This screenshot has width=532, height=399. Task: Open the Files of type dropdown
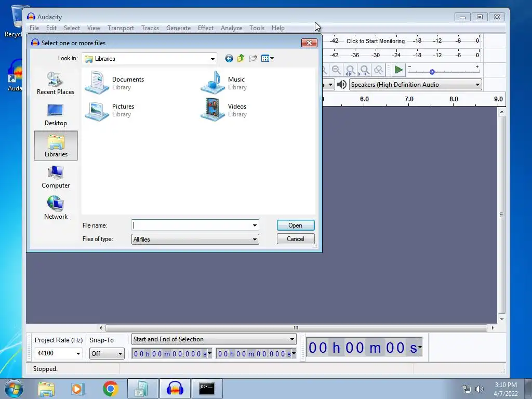coord(195,239)
